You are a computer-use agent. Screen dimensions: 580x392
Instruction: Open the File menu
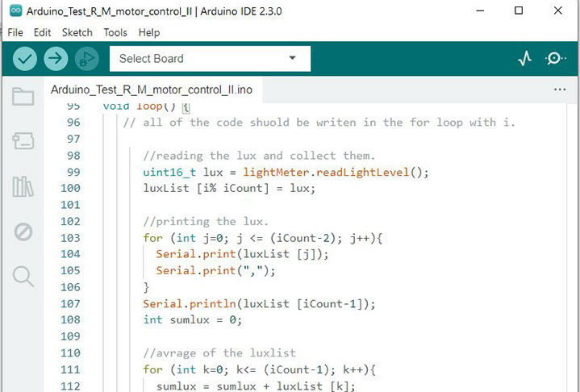(15, 32)
